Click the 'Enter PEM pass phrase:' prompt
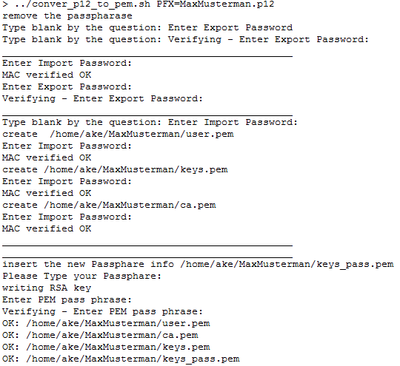Screen dimensions: 400x366 coord(67,300)
